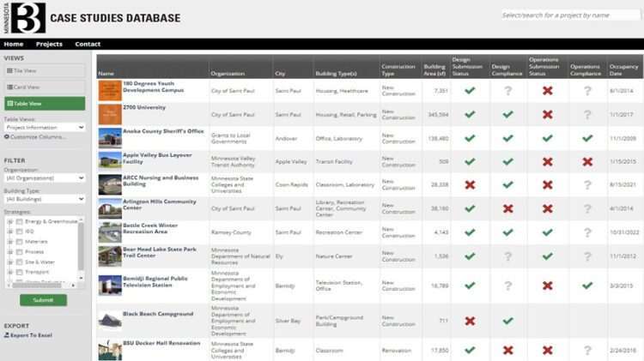Screen dimensions: 644x361
Task: Click the Minnesota B3 logo
Action: pyautogui.click(x=23, y=18)
